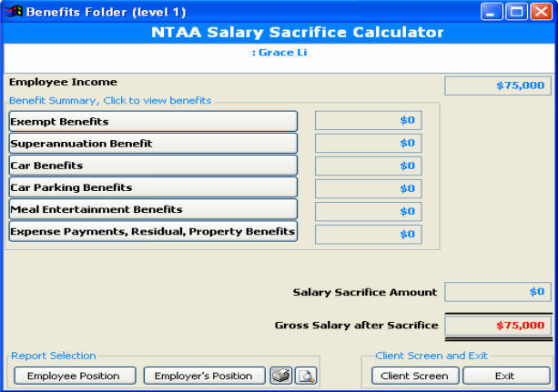Open the Exempt Benefits section
This screenshot has height=392, width=558.
tap(153, 121)
